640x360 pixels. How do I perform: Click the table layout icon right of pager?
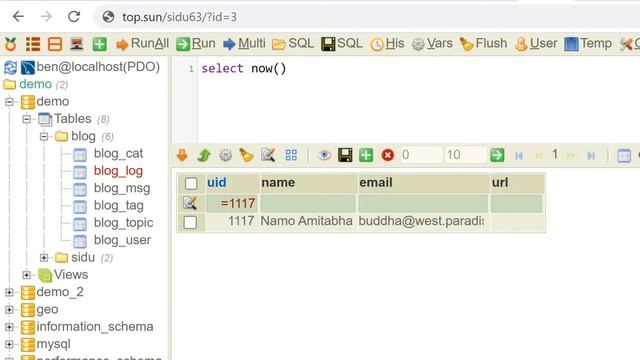624,156
